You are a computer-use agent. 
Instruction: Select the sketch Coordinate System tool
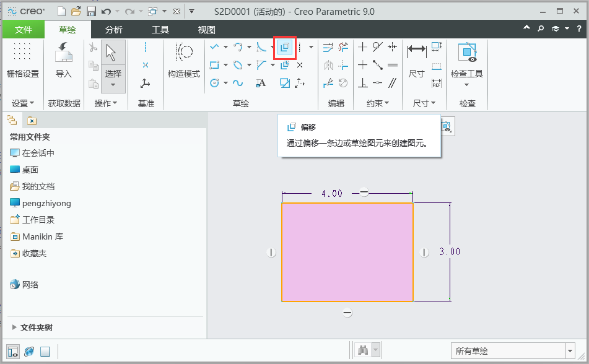300,83
